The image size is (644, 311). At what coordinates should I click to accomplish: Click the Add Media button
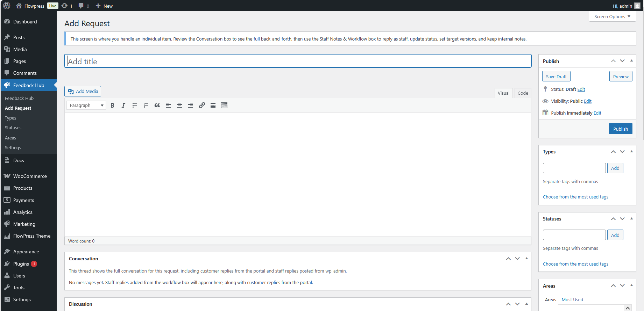pyautogui.click(x=83, y=91)
